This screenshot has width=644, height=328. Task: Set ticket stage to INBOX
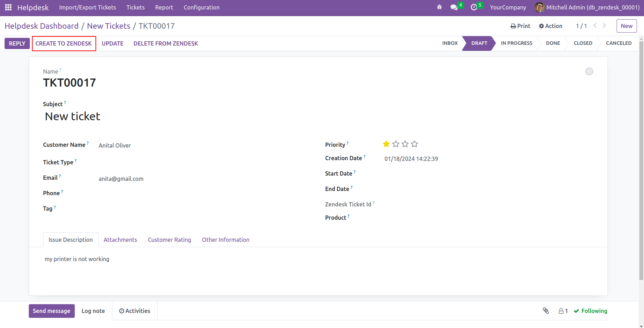(x=450, y=43)
